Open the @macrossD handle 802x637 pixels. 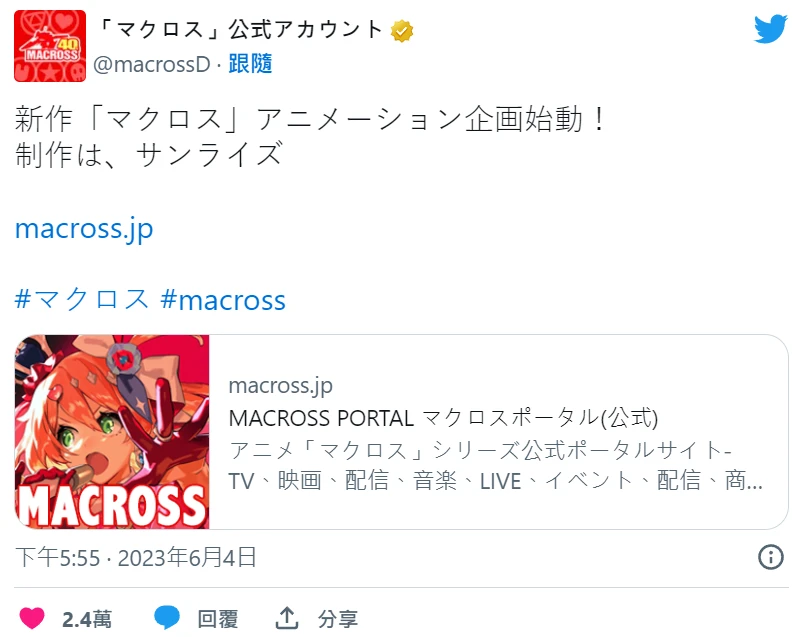(x=152, y=64)
